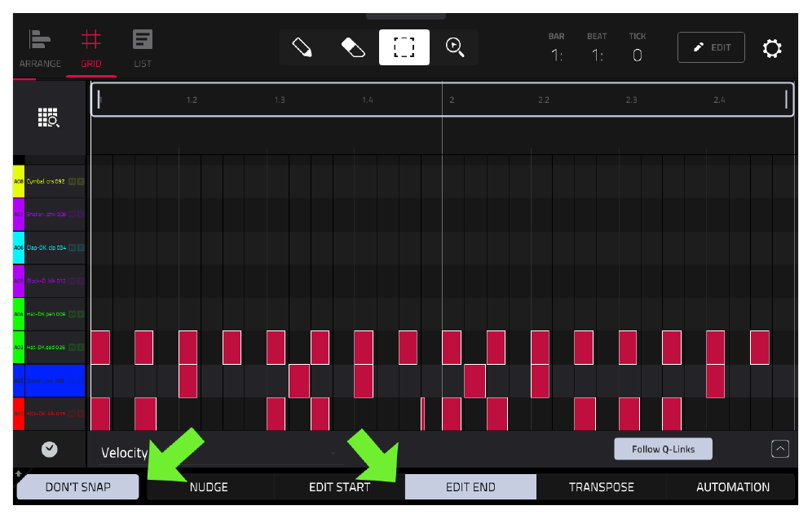Click Follow Q-Links button

tap(663, 449)
